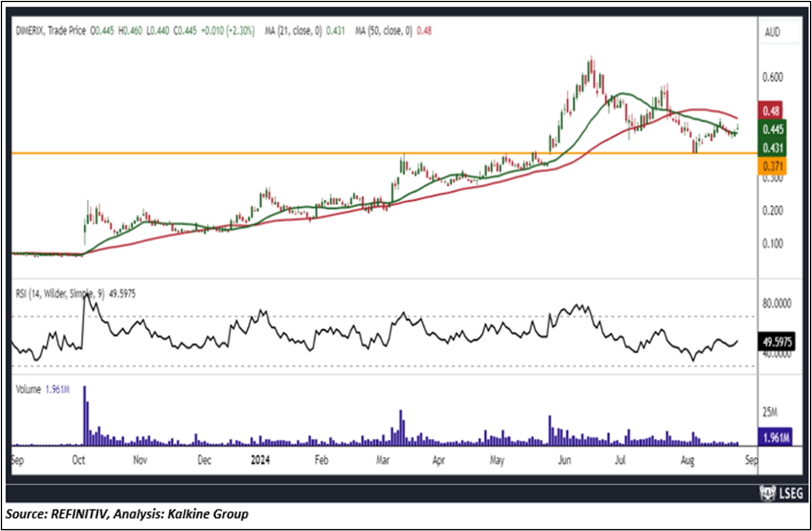Click the DIMERIX Trade Price legend label
Screen dimensions: 812x531
(51, 31)
